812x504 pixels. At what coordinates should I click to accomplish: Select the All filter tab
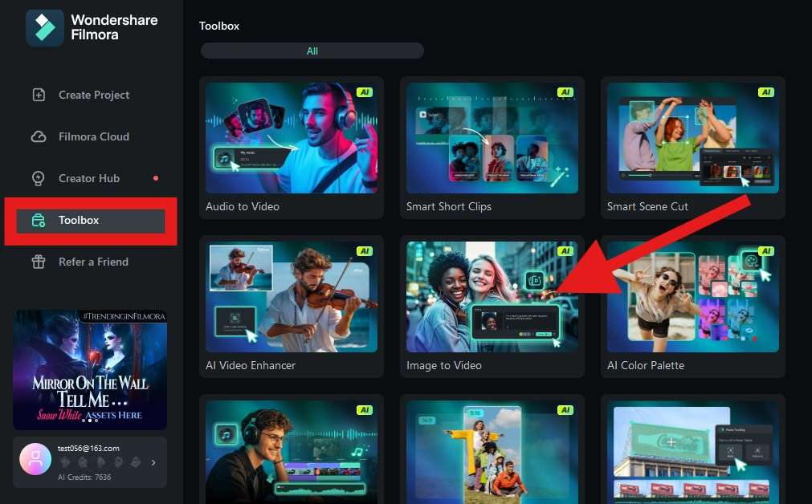pos(312,51)
